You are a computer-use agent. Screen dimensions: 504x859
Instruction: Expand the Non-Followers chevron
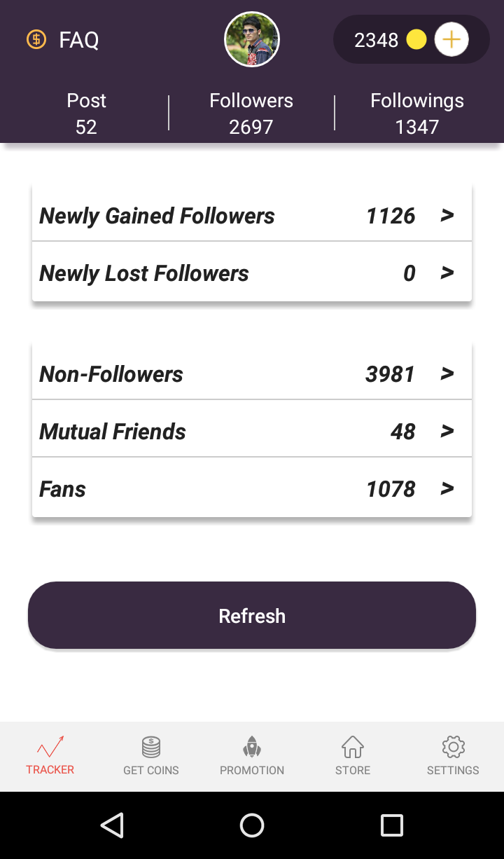click(x=447, y=374)
